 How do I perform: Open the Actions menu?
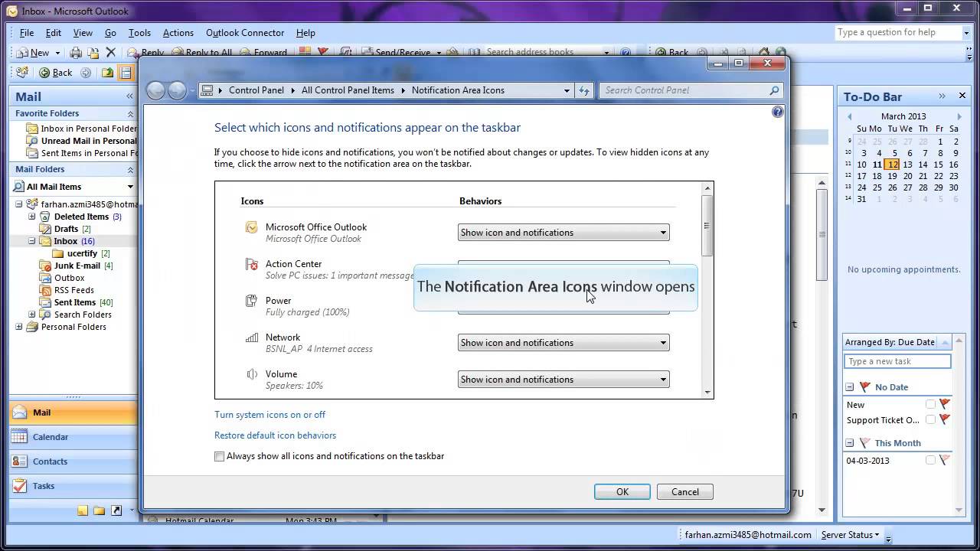click(178, 33)
